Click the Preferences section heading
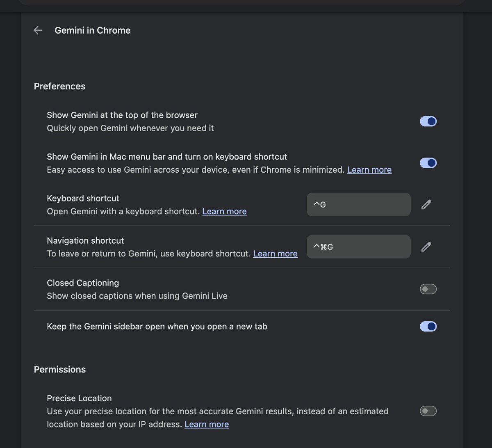Image resolution: width=492 pixels, height=448 pixels. (x=60, y=86)
